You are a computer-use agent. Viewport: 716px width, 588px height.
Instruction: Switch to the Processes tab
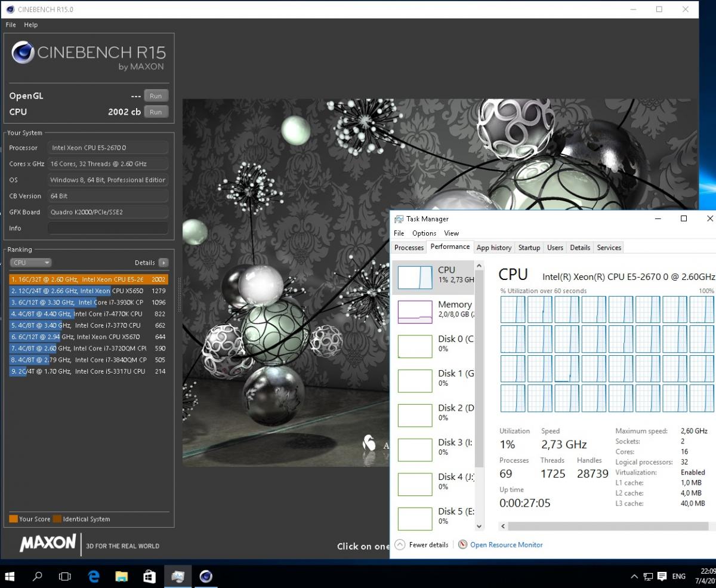coord(409,248)
